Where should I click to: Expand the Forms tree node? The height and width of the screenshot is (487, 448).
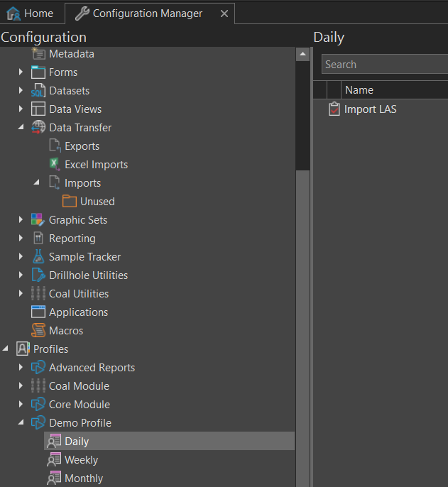click(x=21, y=72)
